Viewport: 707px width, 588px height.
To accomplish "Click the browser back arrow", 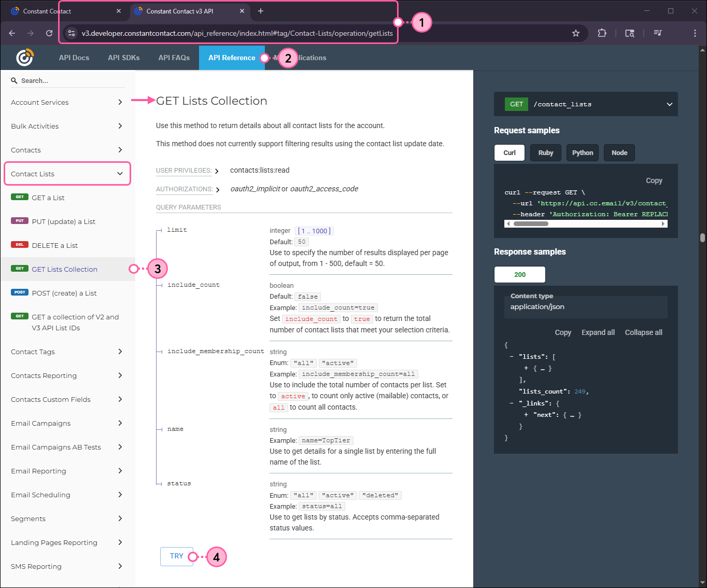I will tap(12, 33).
